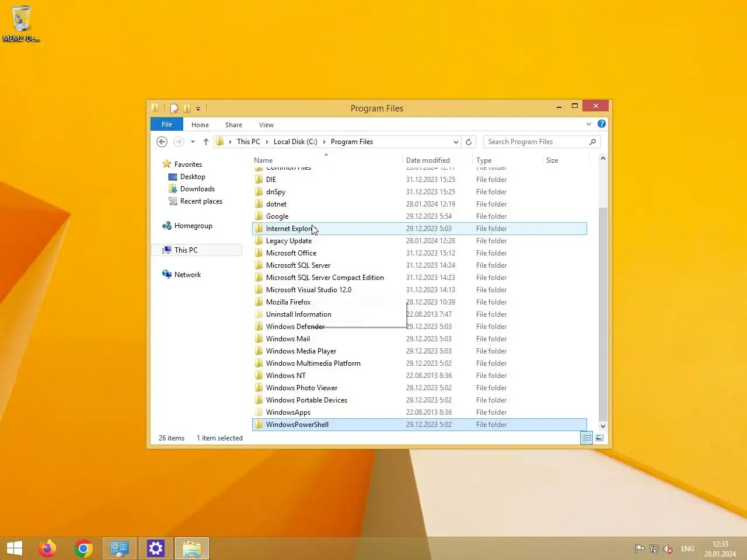Select the Legacy Update folder
Image resolution: width=747 pixels, height=560 pixels.
click(419, 241)
